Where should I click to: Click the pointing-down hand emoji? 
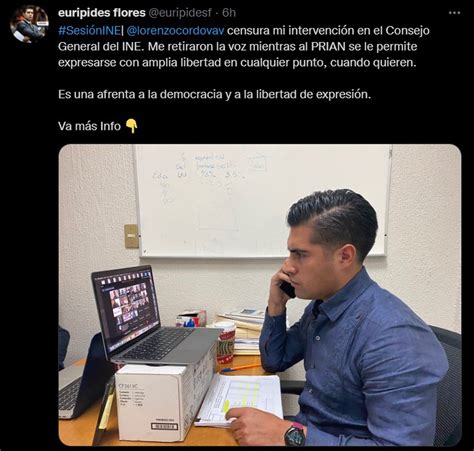(132, 126)
